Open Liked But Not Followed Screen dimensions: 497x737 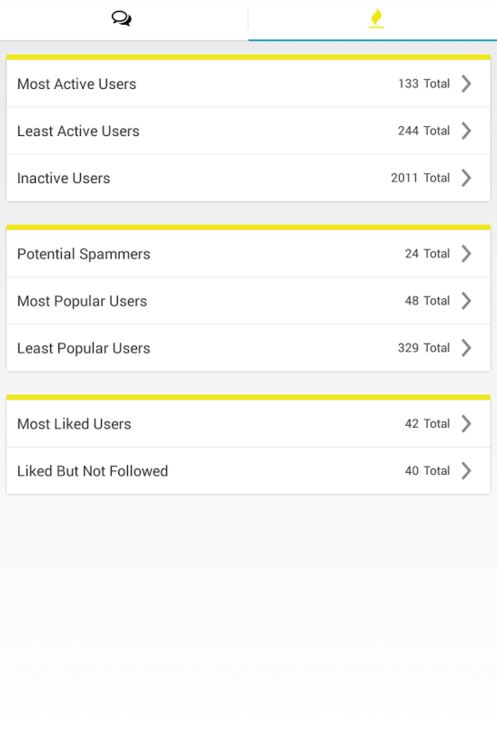point(248,470)
